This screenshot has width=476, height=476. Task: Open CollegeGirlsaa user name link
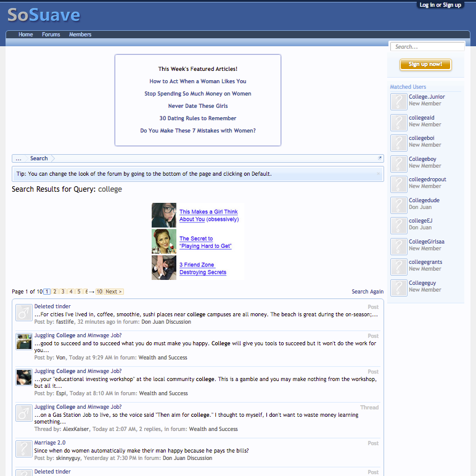click(427, 242)
